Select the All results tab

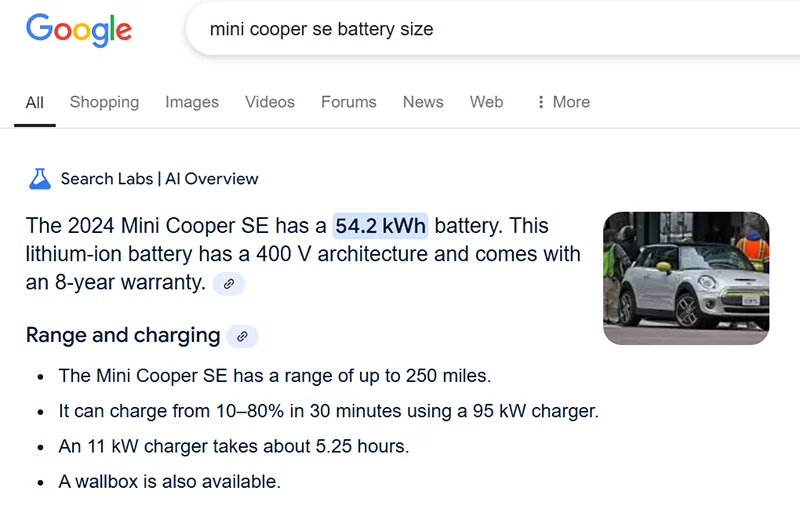pos(35,102)
